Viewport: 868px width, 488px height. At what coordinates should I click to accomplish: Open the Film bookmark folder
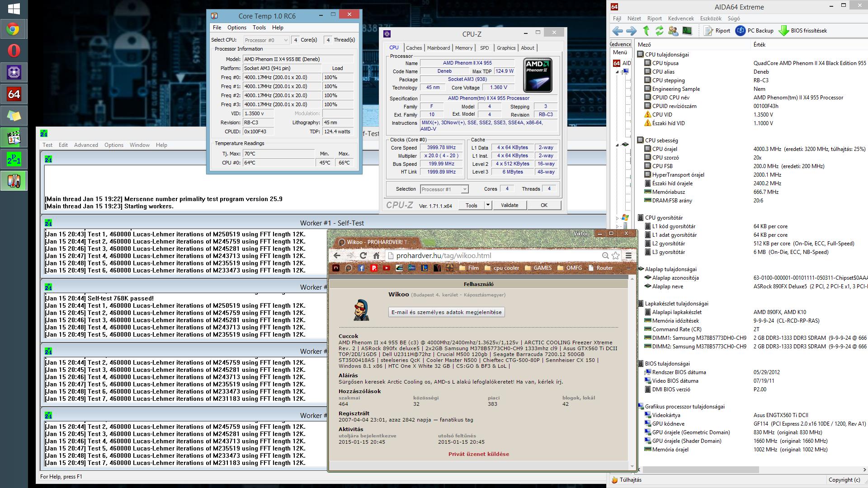469,268
